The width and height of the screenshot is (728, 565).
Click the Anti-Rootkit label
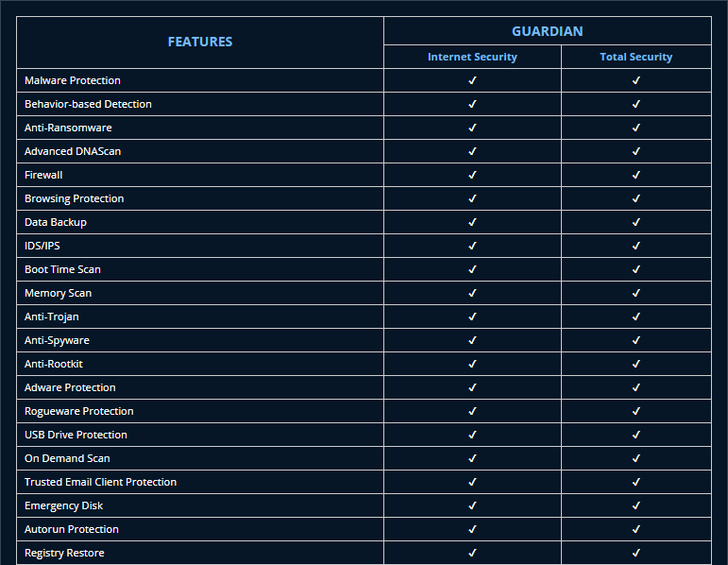tap(54, 364)
